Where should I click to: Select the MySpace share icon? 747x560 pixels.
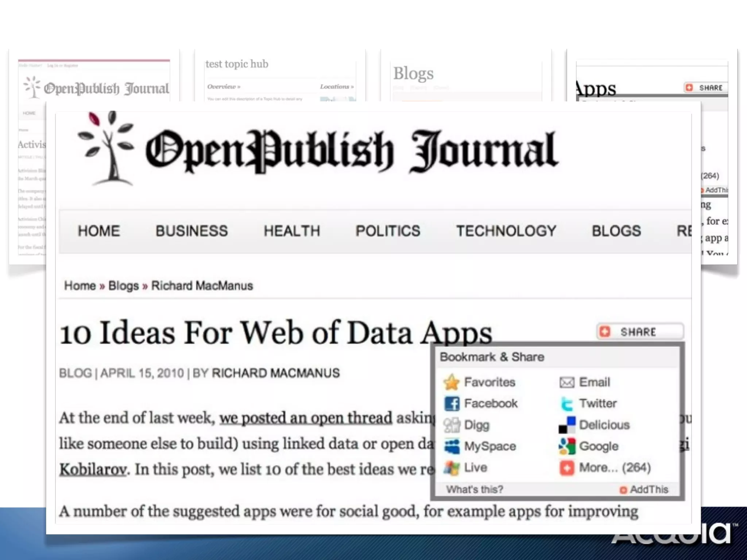452,446
